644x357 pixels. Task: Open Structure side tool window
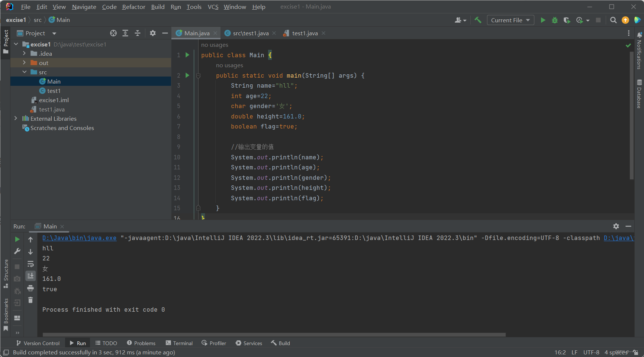(6, 273)
